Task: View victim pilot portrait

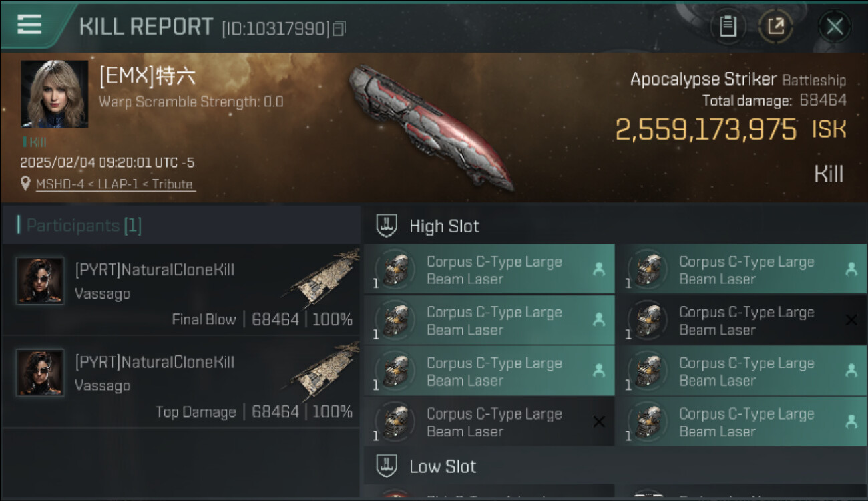Action: (x=54, y=94)
